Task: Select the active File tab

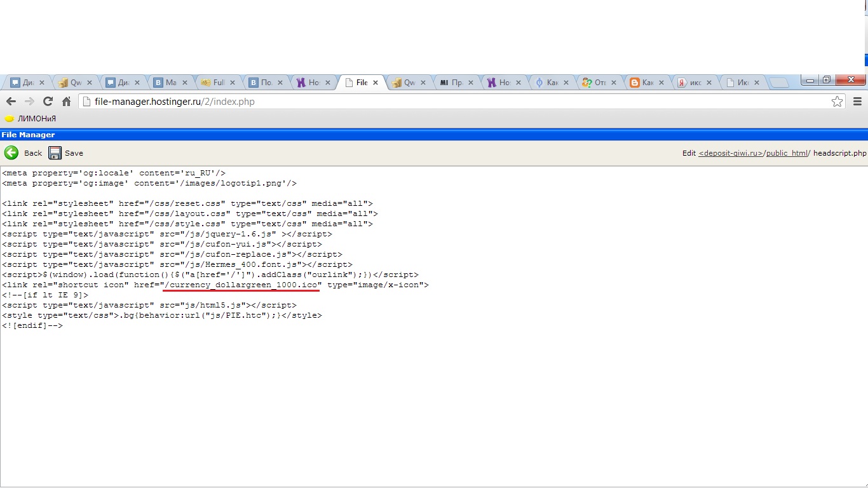Action: click(362, 83)
